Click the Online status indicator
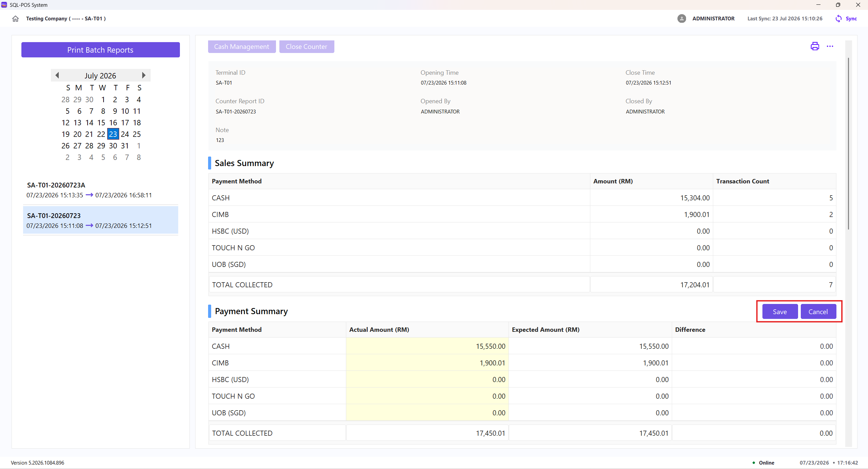 coord(764,463)
